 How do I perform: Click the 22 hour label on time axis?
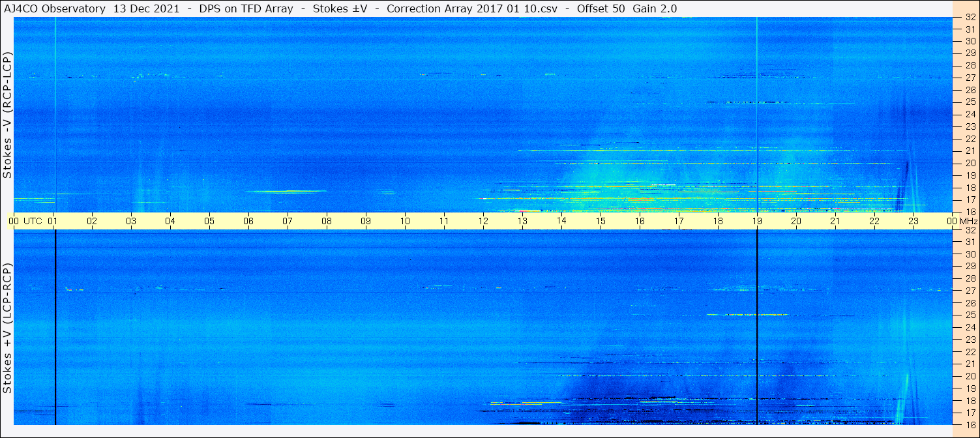point(874,221)
